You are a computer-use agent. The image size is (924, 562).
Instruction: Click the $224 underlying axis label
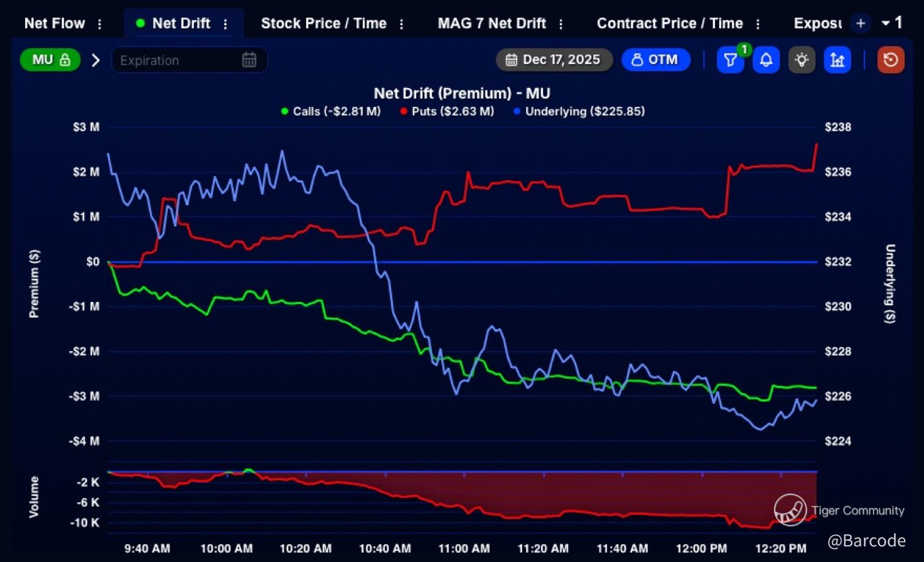click(837, 441)
